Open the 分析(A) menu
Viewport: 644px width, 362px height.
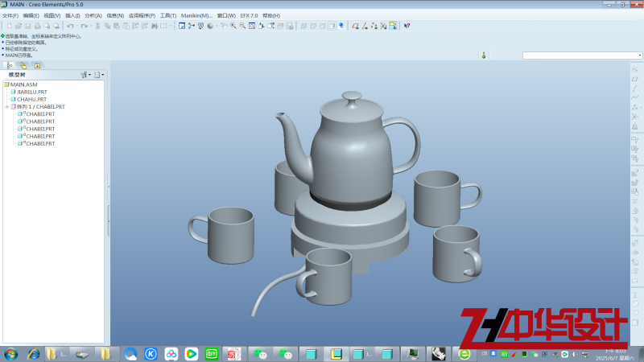pos(93,15)
